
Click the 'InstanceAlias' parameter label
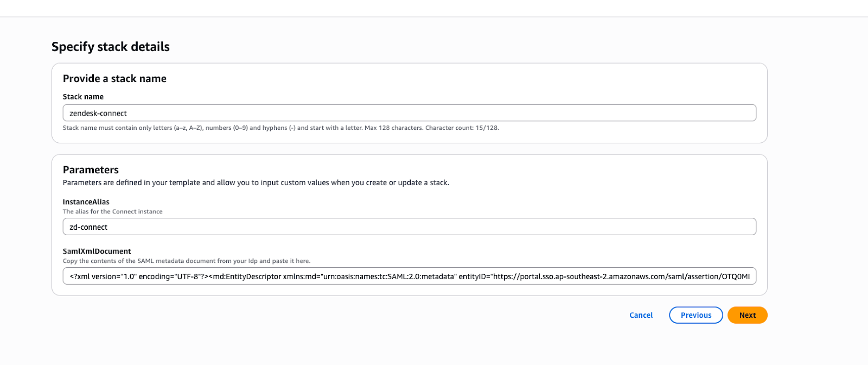(x=86, y=202)
